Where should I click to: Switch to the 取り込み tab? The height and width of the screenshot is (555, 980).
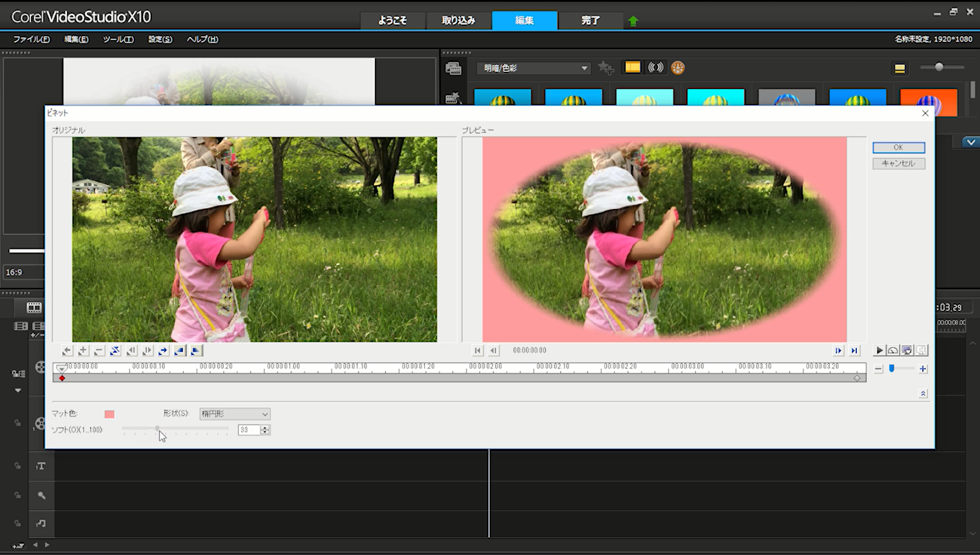coord(458,20)
